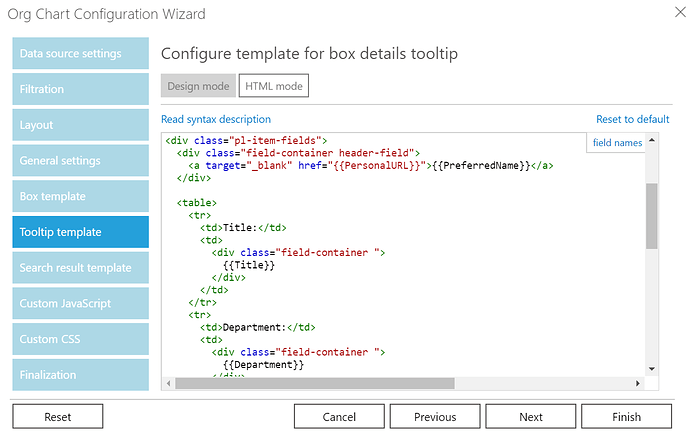Viewport: 690px width, 434px height.
Task: Open the Box template step
Action: click(x=80, y=196)
